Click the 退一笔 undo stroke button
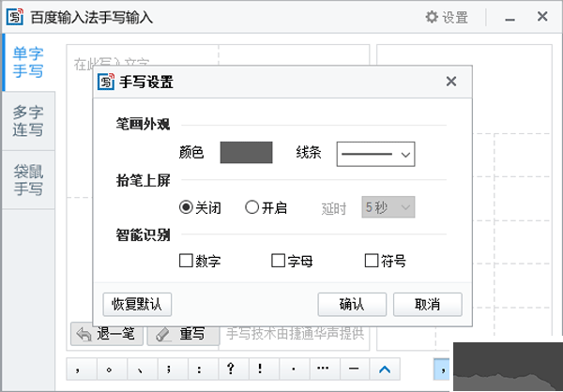 tap(107, 334)
